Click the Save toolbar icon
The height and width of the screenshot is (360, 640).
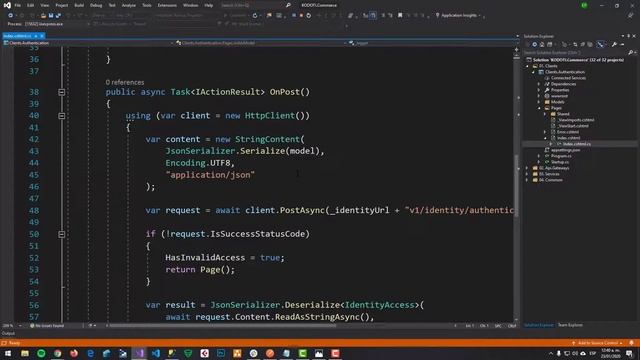click(x=51, y=16)
